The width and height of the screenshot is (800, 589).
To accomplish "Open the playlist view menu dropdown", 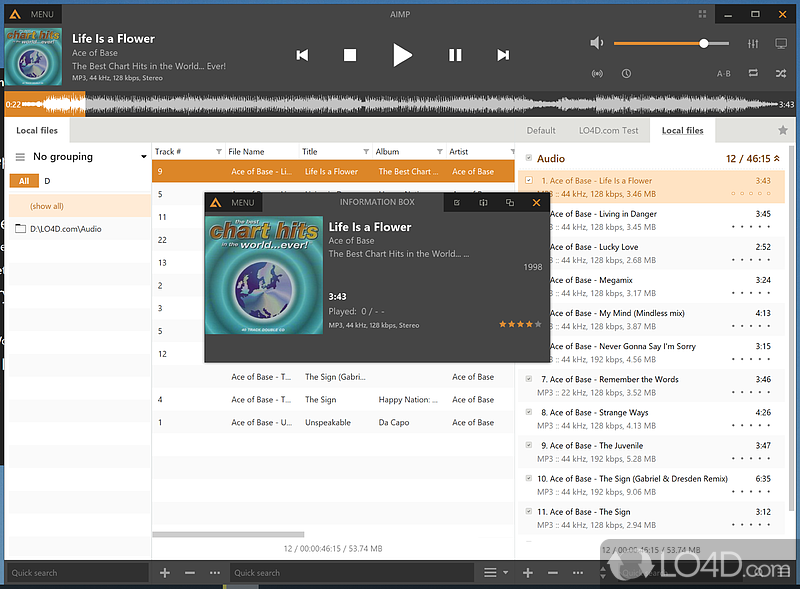I will pyautogui.click(x=495, y=573).
